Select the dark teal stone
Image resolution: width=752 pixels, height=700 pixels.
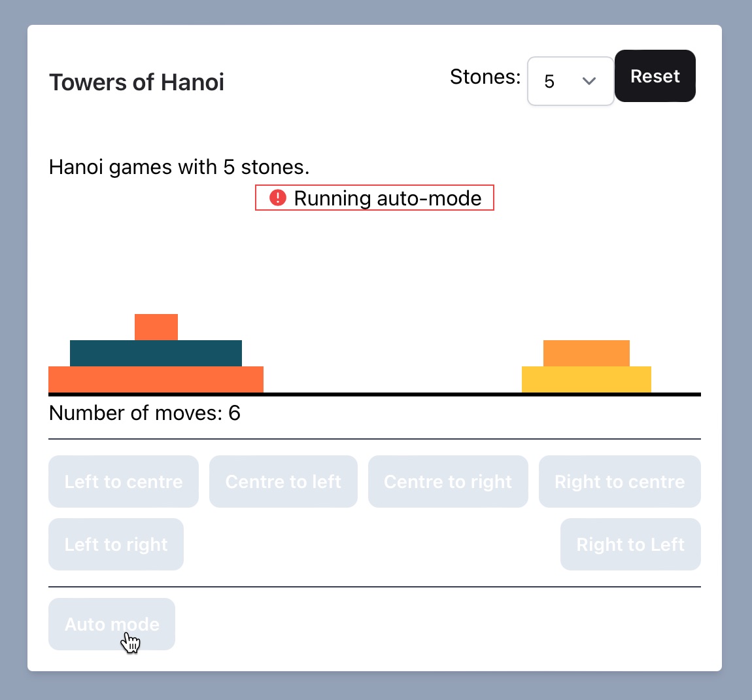pyautogui.click(x=156, y=353)
